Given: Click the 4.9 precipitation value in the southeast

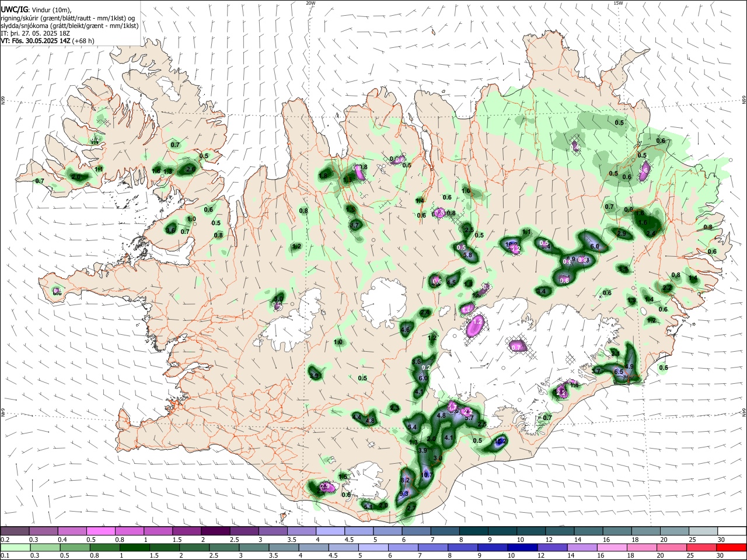Looking at the screenshot, I should click(629, 366).
